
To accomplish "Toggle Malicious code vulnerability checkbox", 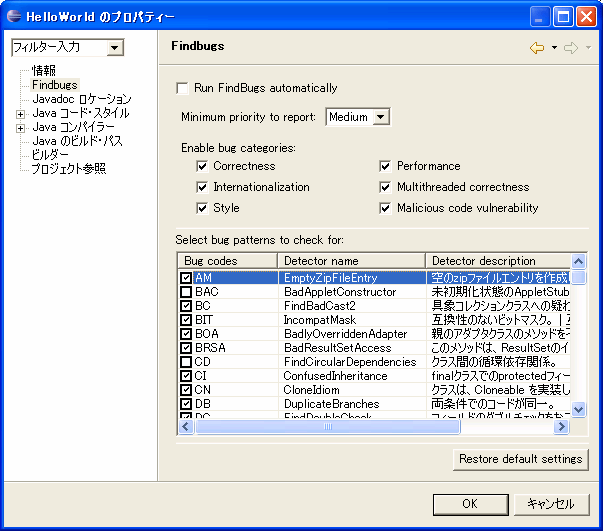I will click(x=385, y=208).
